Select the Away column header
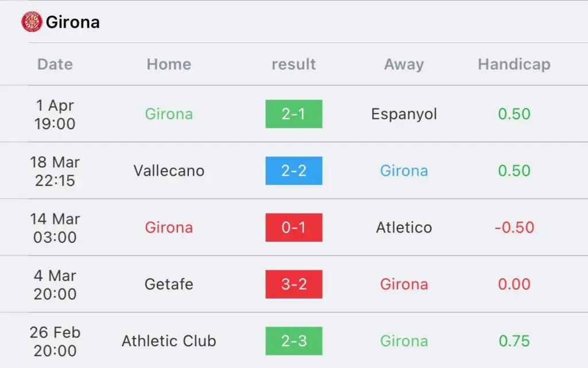Screen dimensions: 588x368 pyautogui.click(x=404, y=64)
